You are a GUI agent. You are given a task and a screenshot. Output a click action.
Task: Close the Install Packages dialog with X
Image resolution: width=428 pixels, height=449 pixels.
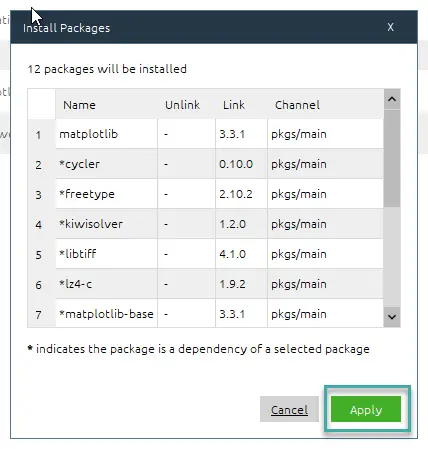(x=390, y=27)
